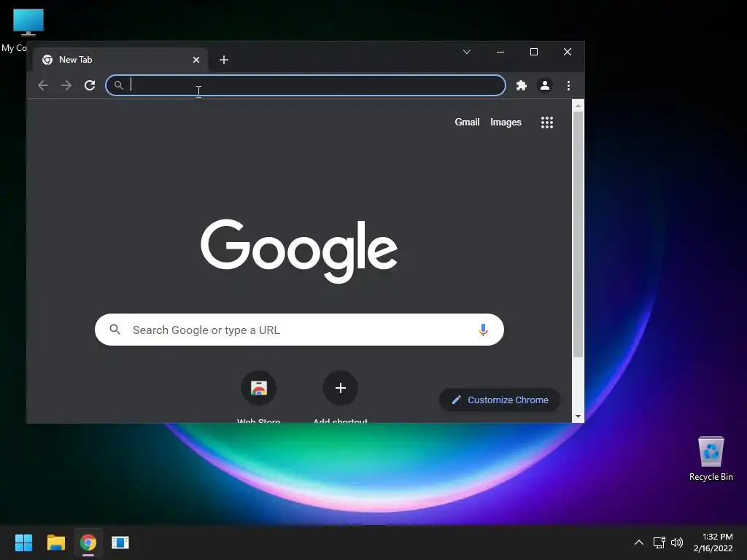
Task: Click the forward navigation arrow
Action: point(66,85)
